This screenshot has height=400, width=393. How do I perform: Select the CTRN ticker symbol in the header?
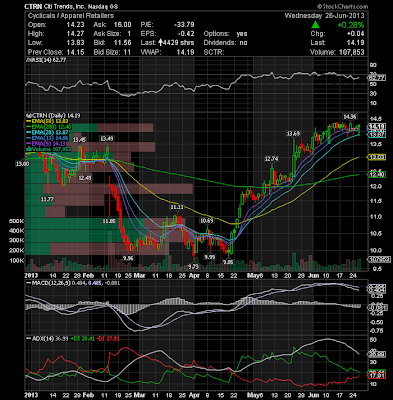33,6
